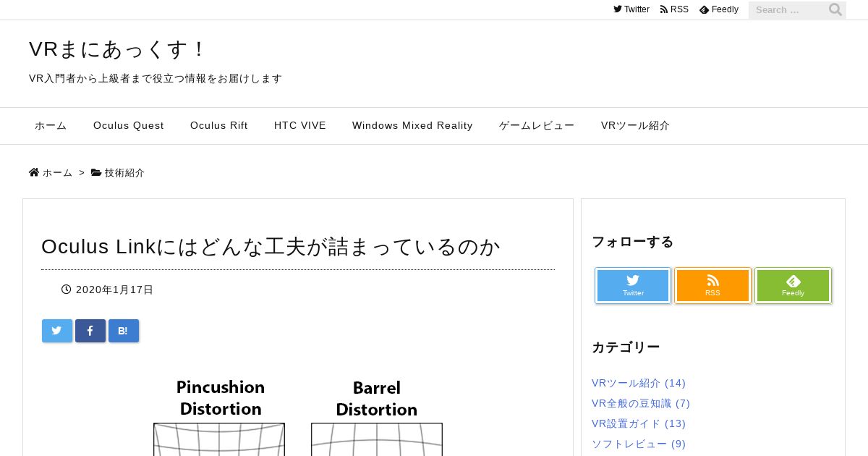868x456 pixels.
Task: Open the RSS link in top bar
Action: 674,9
